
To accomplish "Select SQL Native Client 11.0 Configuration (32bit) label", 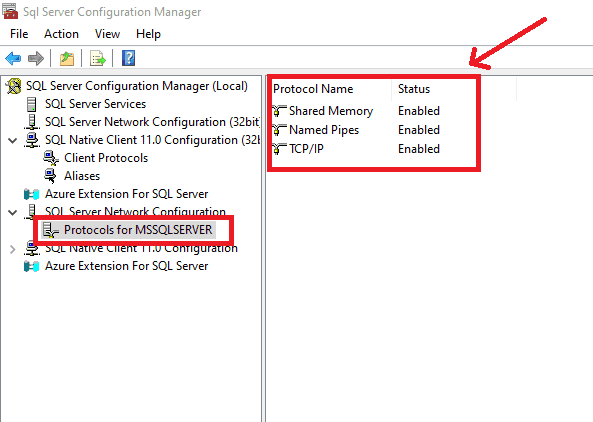I will (152, 140).
